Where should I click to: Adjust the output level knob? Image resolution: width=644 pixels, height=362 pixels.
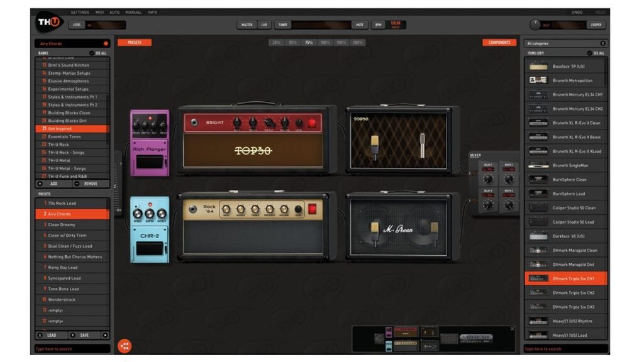click(535, 25)
